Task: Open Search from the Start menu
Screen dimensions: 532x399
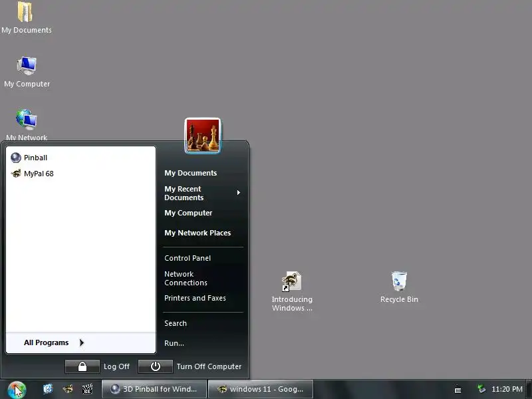Action: tap(176, 323)
